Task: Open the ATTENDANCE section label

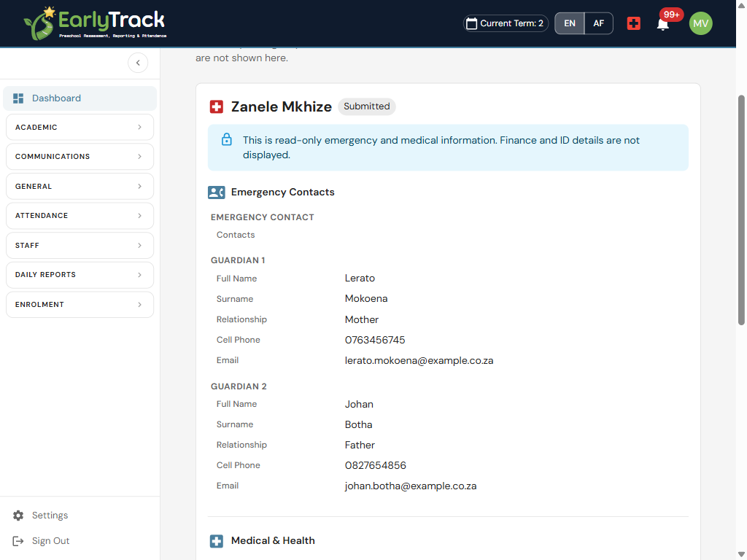Action: click(x=42, y=216)
